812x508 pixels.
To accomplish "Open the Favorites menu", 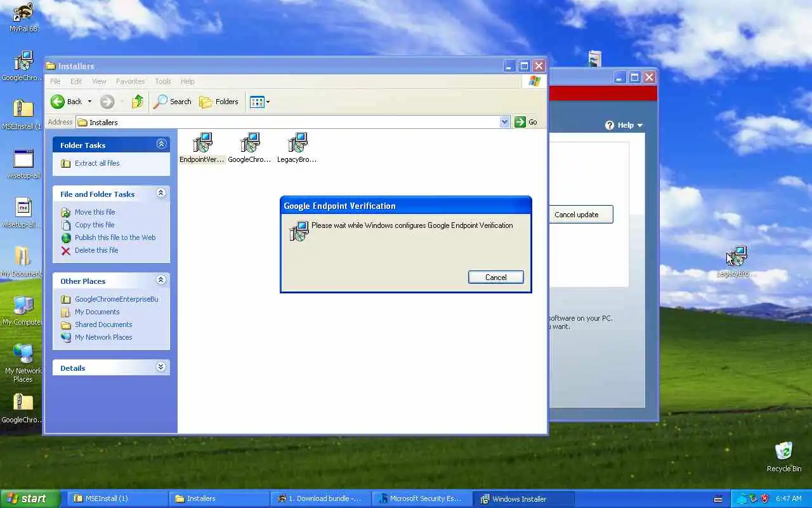I will point(131,81).
